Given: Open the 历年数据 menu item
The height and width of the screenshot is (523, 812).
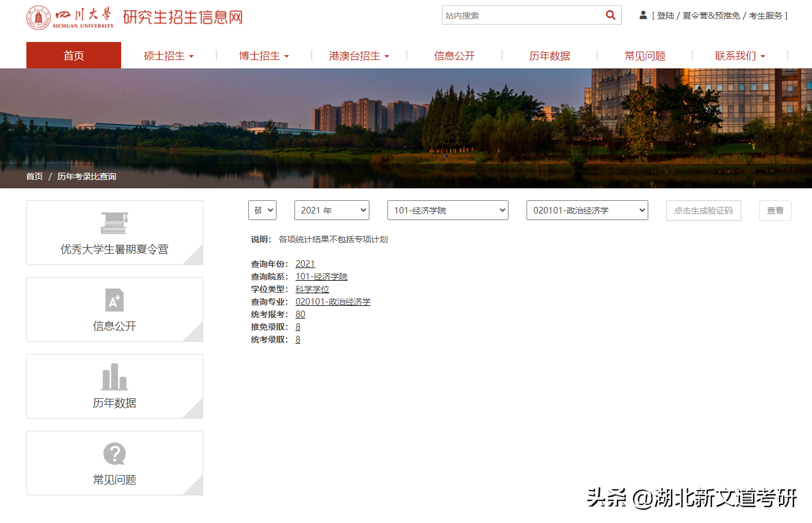Looking at the screenshot, I should (549, 55).
